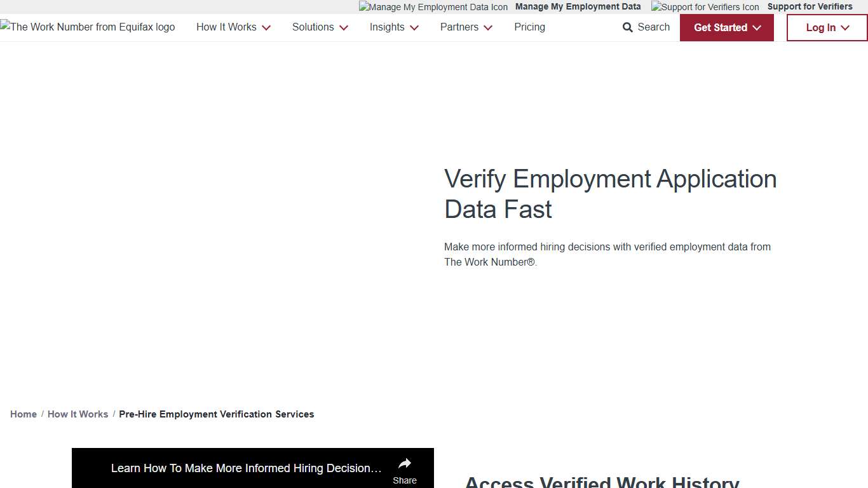Open the How It Works breadcrumb link
This screenshot has width=868, height=488.
coord(78,414)
